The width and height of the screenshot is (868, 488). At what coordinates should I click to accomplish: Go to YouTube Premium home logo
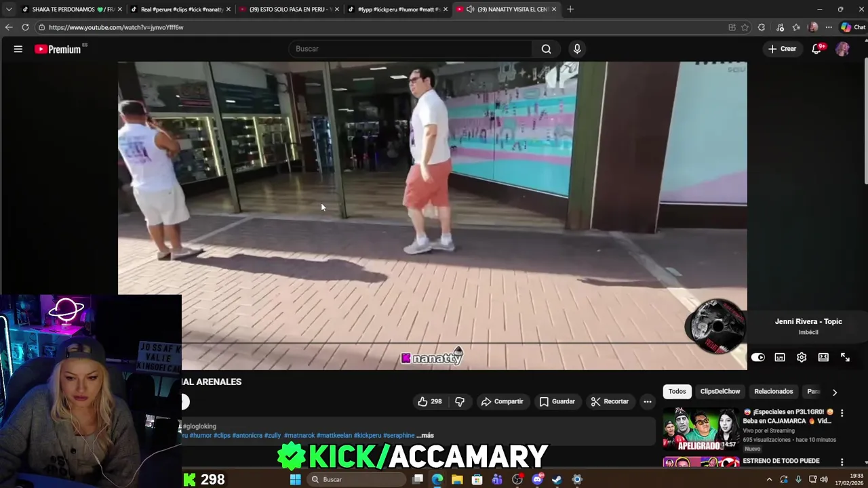coord(58,49)
